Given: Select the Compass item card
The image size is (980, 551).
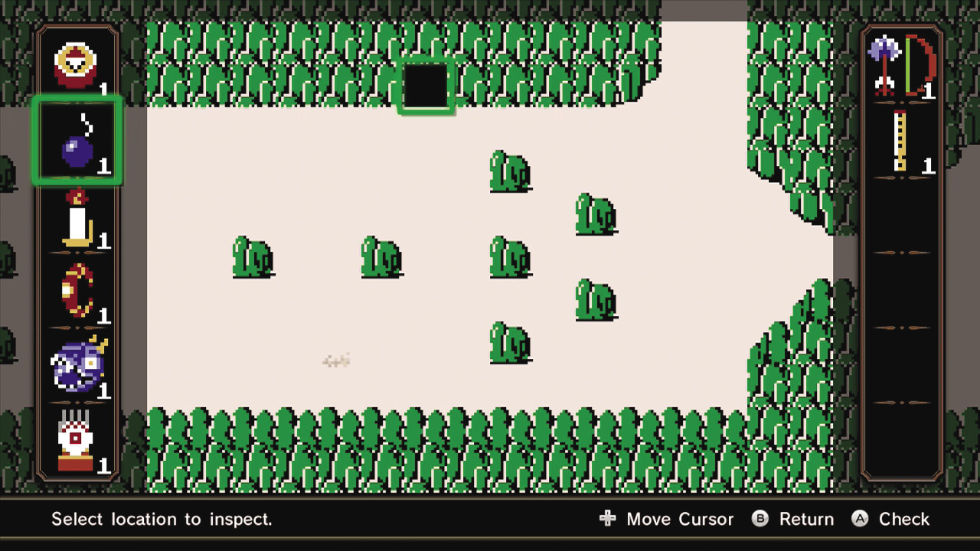Looking at the screenshot, I should pyautogui.click(x=77, y=66).
